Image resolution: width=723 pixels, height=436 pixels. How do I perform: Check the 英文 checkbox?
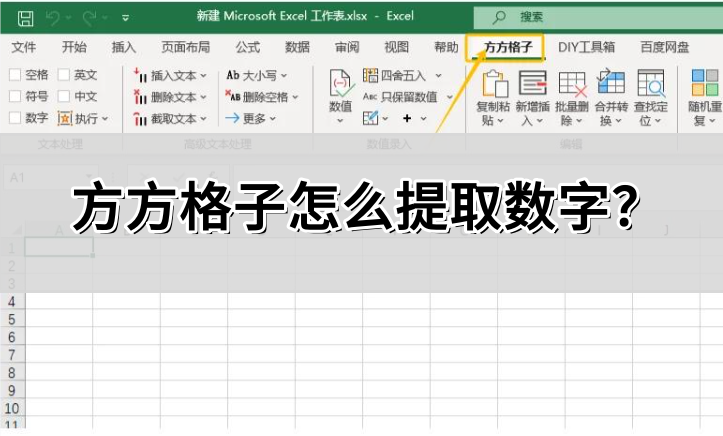pyautogui.click(x=64, y=75)
